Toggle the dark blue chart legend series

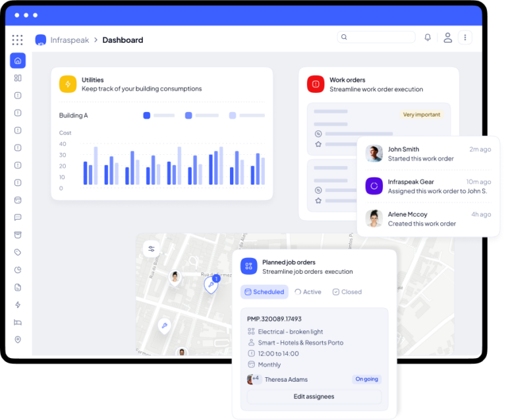[x=147, y=115]
